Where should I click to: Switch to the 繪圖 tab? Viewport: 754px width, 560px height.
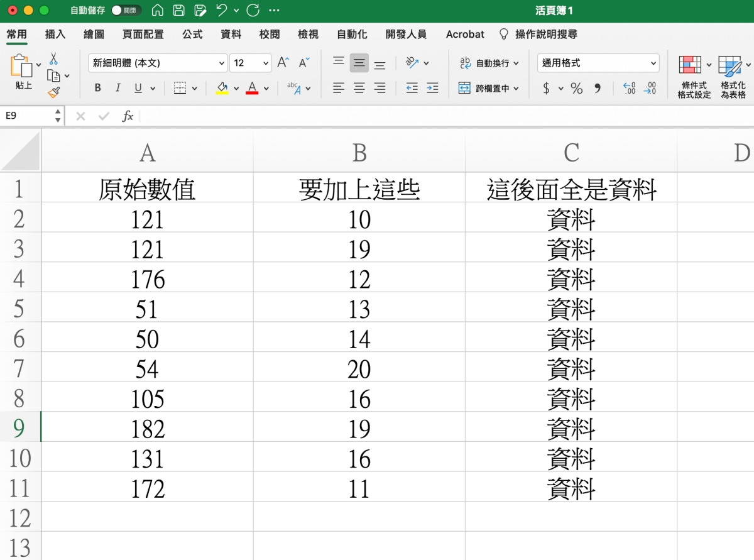pos(94,35)
